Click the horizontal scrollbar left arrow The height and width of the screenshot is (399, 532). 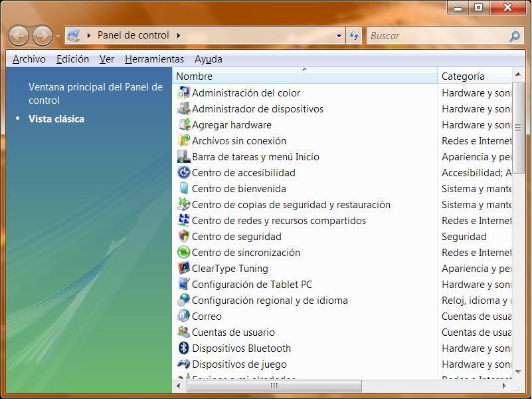coord(179,386)
